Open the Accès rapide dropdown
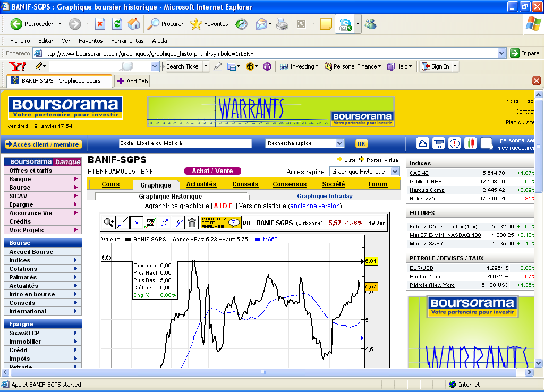Viewport: 544px width, 392px height. click(364, 172)
